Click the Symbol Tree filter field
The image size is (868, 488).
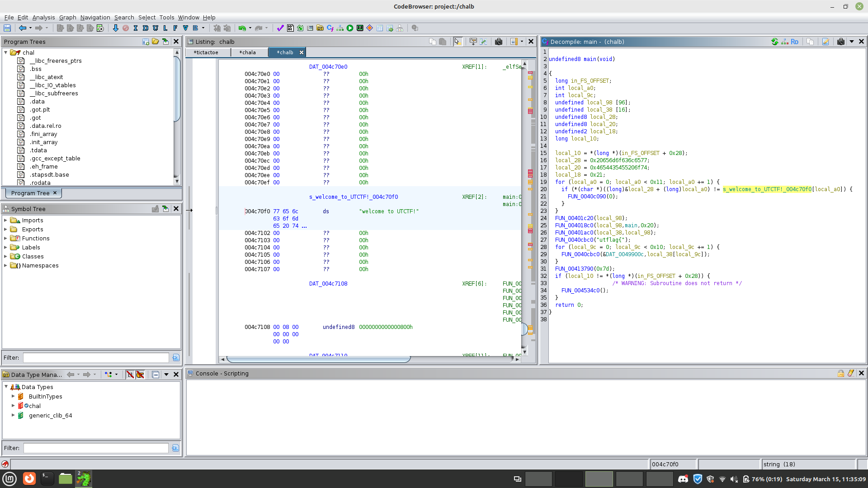tap(96, 358)
